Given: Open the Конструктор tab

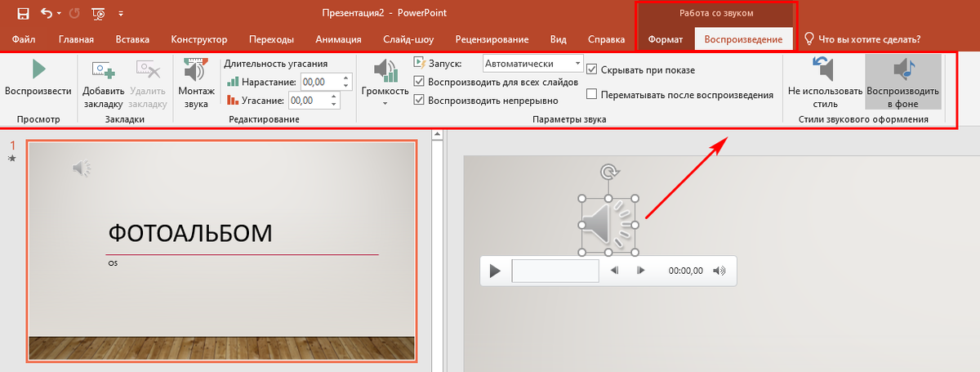Looking at the screenshot, I should pyautogui.click(x=199, y=38).
